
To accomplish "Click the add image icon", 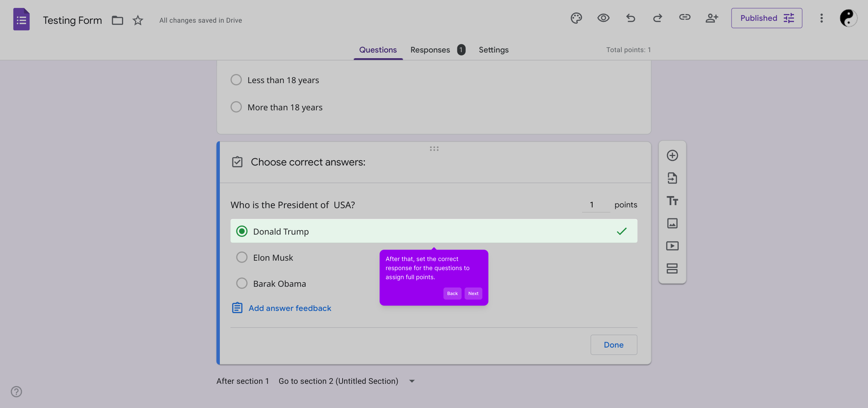I will tap(672, 223).
